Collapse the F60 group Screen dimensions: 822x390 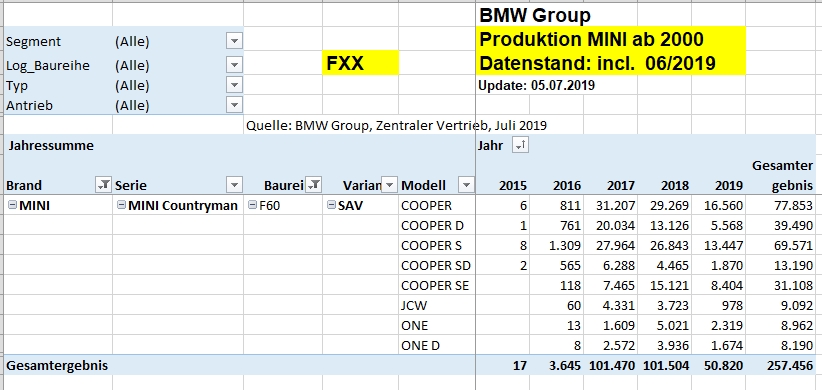pos(252,205)
